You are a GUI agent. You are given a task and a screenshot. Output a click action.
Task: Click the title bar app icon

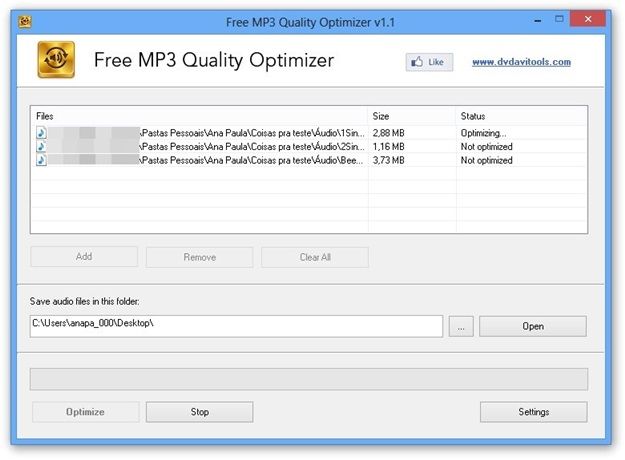[x=25, y=21]
